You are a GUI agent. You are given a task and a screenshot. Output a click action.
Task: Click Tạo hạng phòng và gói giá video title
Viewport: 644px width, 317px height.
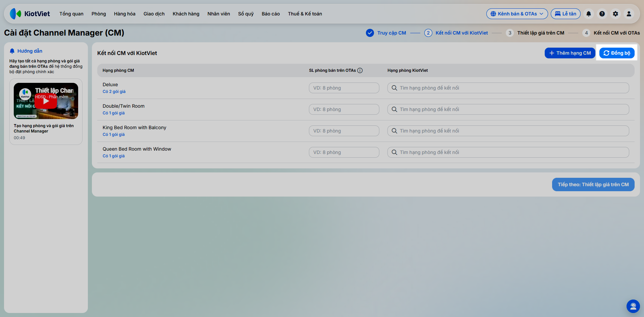click(44, 128)
